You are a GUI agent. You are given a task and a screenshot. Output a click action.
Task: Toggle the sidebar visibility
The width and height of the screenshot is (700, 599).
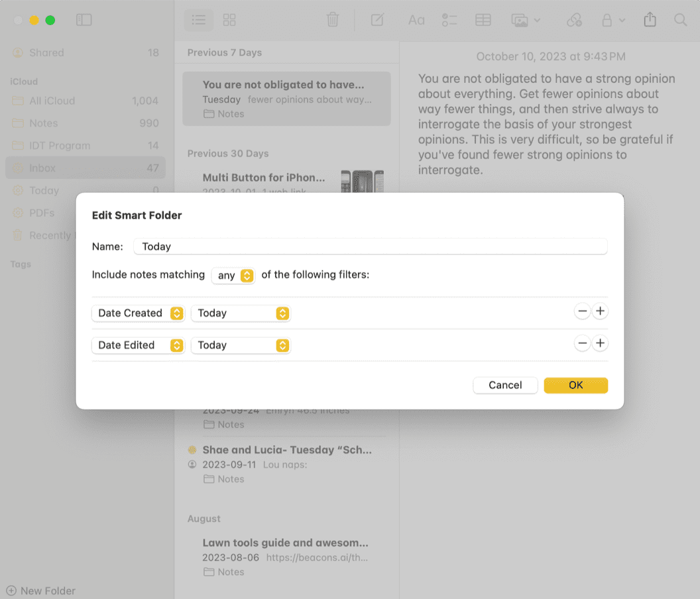tap(84, 20)
